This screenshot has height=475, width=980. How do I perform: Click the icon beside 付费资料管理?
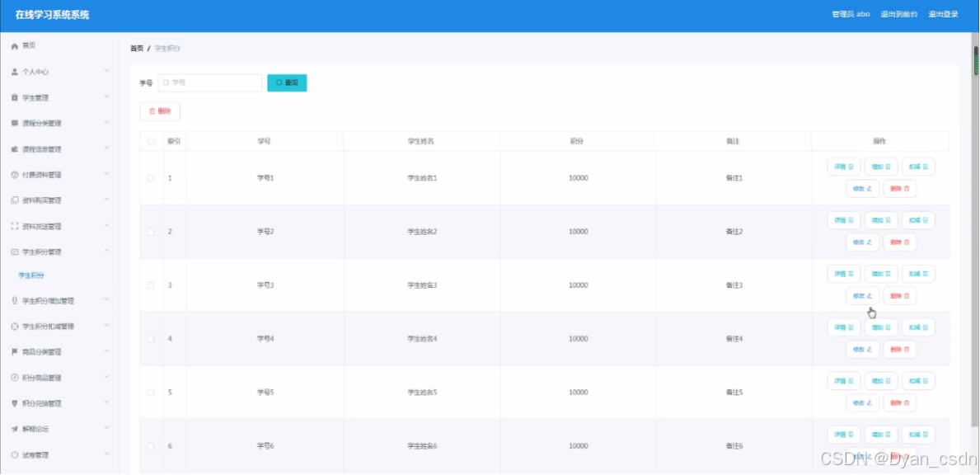click(x=15, y=175)
